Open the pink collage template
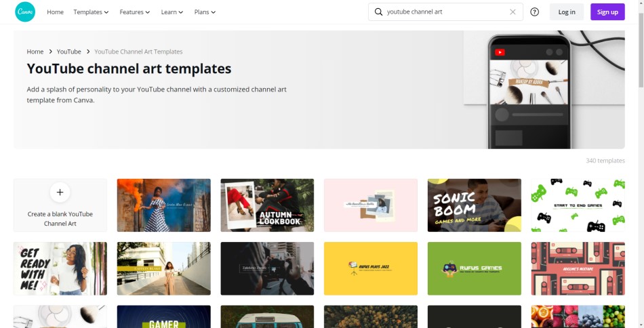Viewport: 644px width, 328px height. point(371,205)
